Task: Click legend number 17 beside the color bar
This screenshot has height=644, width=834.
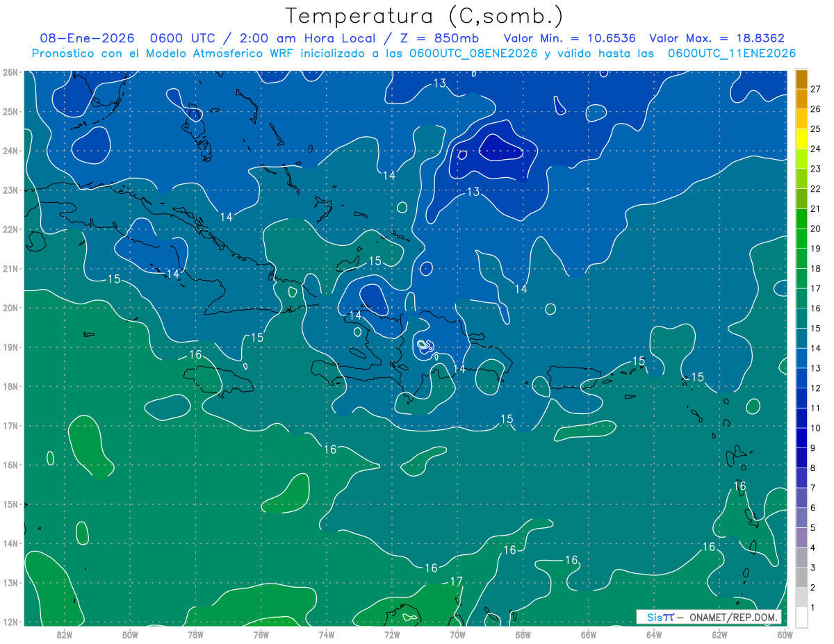Action: [816, 288]
